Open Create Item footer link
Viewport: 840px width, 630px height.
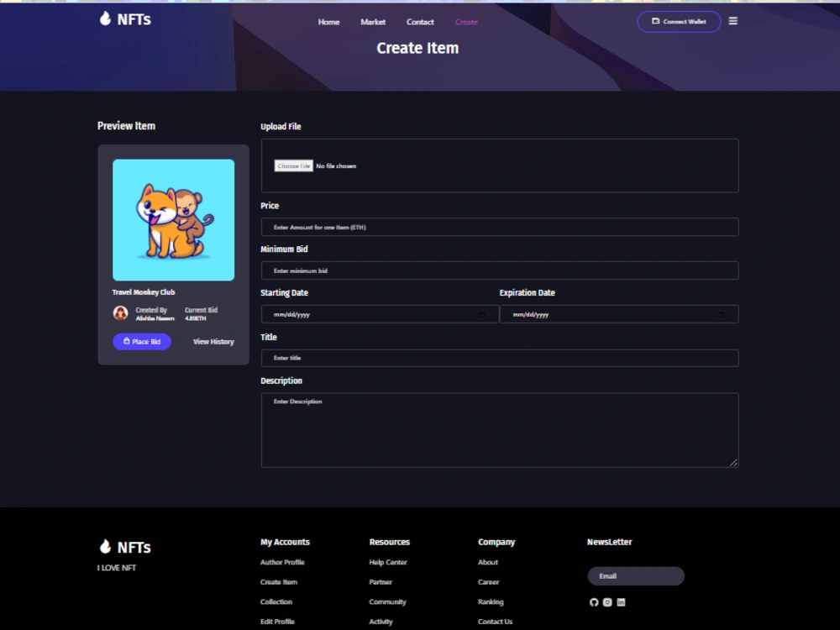[x=279, y=582]
